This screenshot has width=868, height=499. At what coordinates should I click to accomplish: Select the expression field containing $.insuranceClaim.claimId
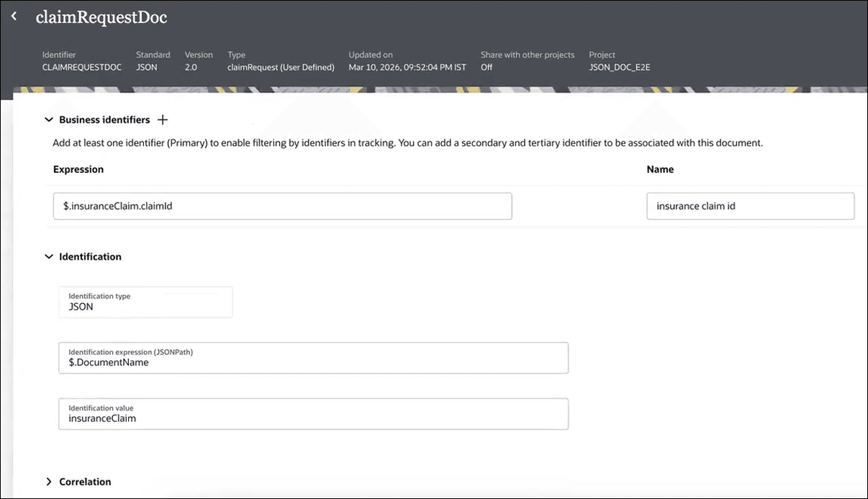282,206
